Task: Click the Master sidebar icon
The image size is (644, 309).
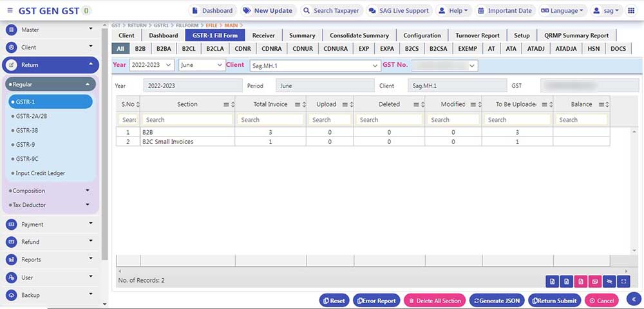Action: 11,30
